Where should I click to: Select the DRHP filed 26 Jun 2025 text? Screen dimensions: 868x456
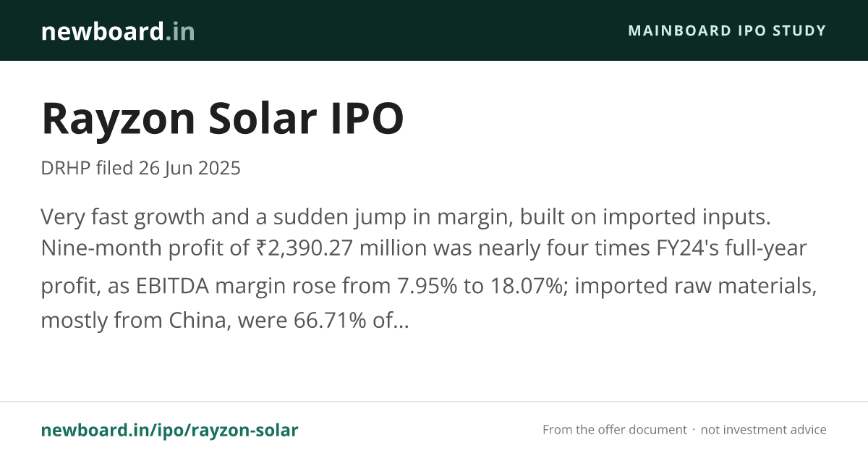click(141, 169)
